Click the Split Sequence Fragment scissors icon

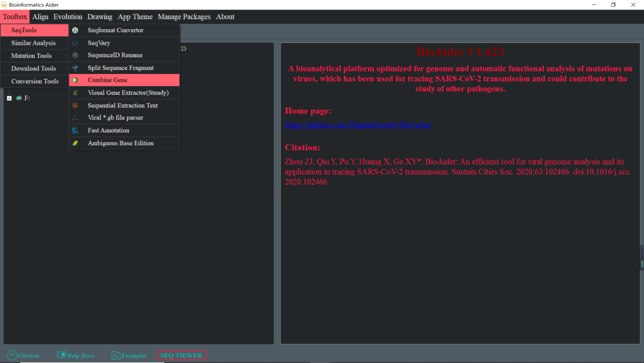(75, 68)
